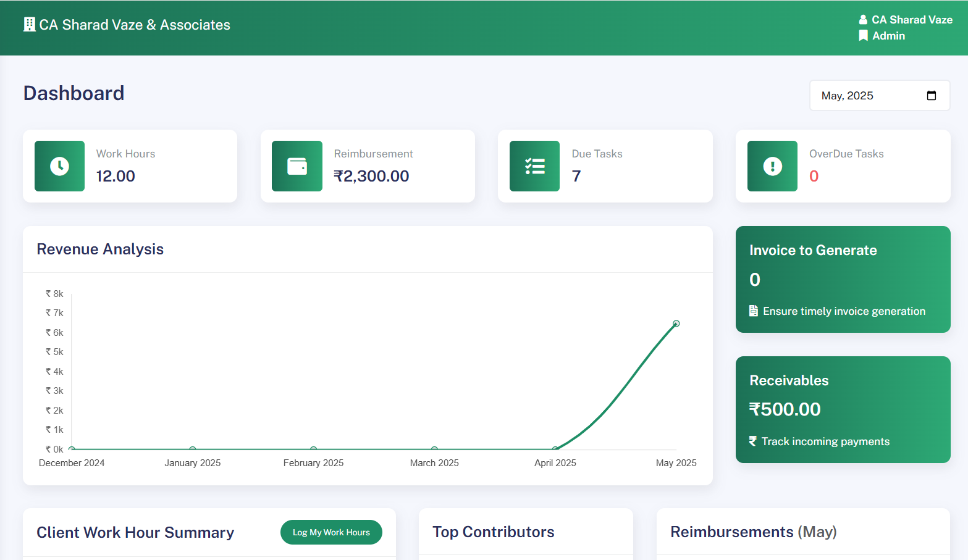968x560 pixels.
Task: Click the building icon in header
Action: point(29,25)
